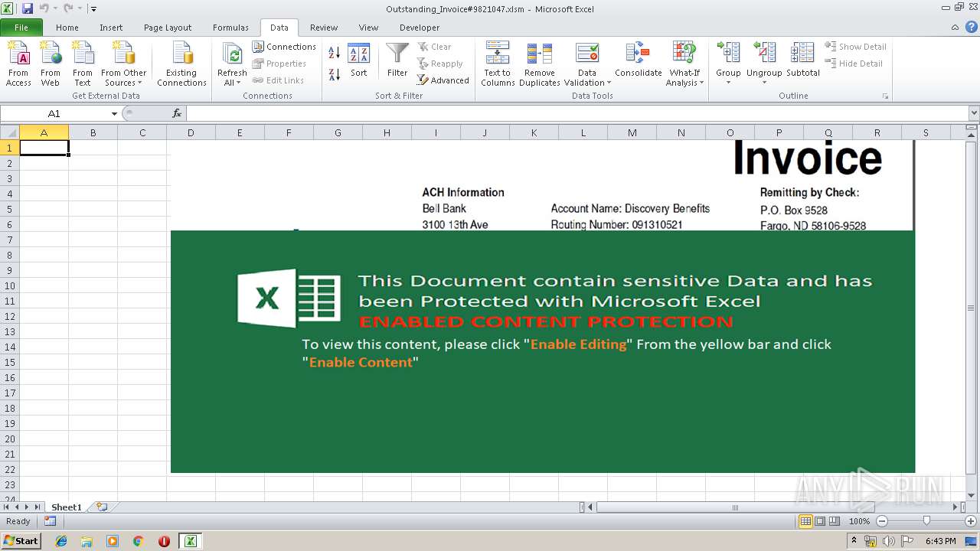Sort Z to A descending
This screenshot has height=551, width=980.
coord(335,74)
